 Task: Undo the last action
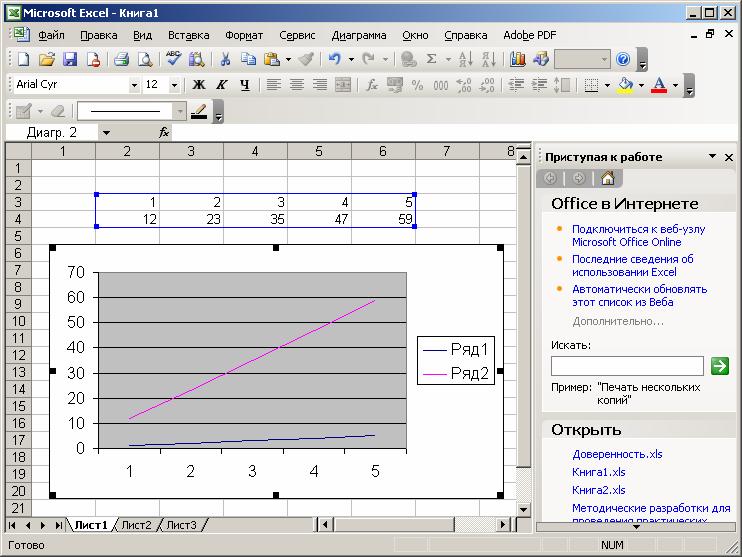(x=335, y=59)
